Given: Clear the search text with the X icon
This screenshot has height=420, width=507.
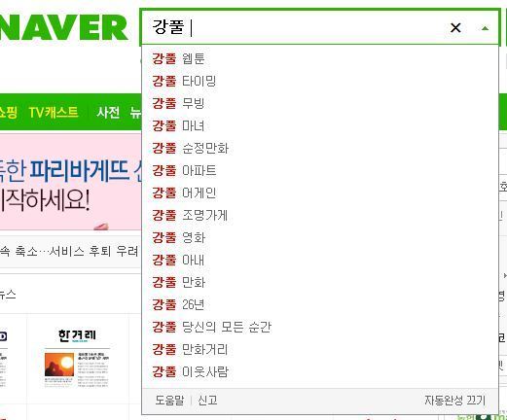Looking at the screenshot, I should (455, 28).
